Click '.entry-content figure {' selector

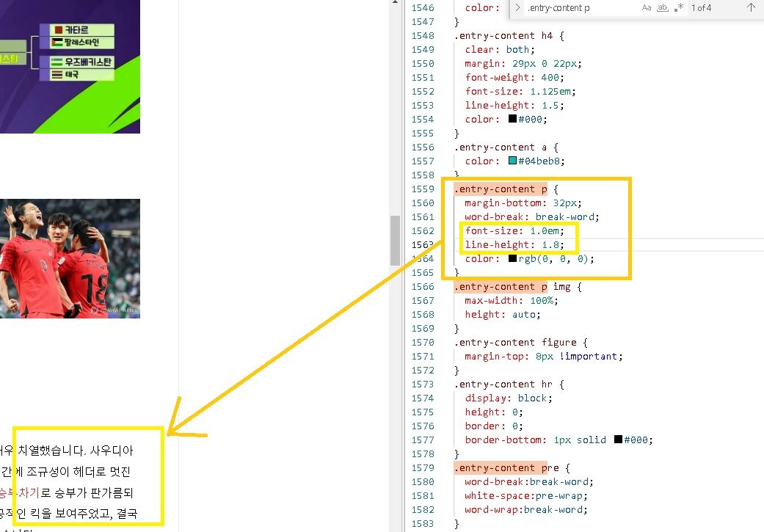click(x=521, y=342)
